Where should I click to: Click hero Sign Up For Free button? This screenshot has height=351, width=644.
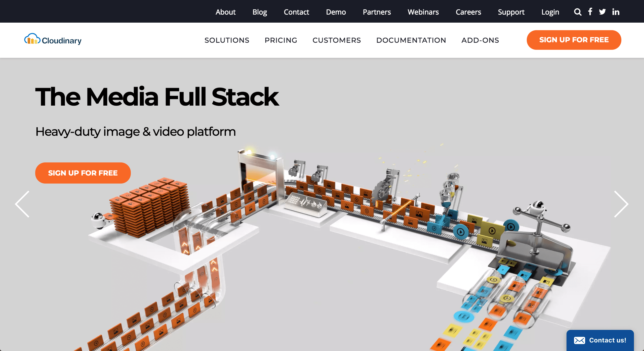[83, 173]
